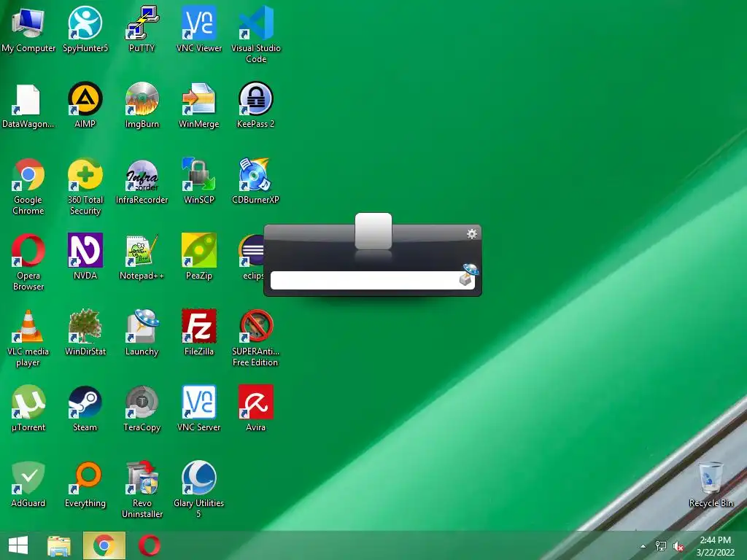Open Launchy options gear icon

pos(472,234)
